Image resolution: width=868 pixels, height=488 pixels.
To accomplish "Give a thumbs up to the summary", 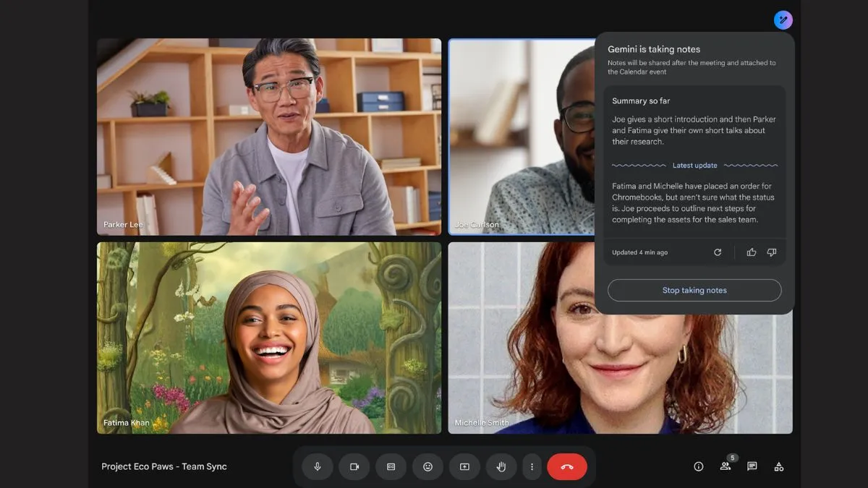I will click(751, 252).
